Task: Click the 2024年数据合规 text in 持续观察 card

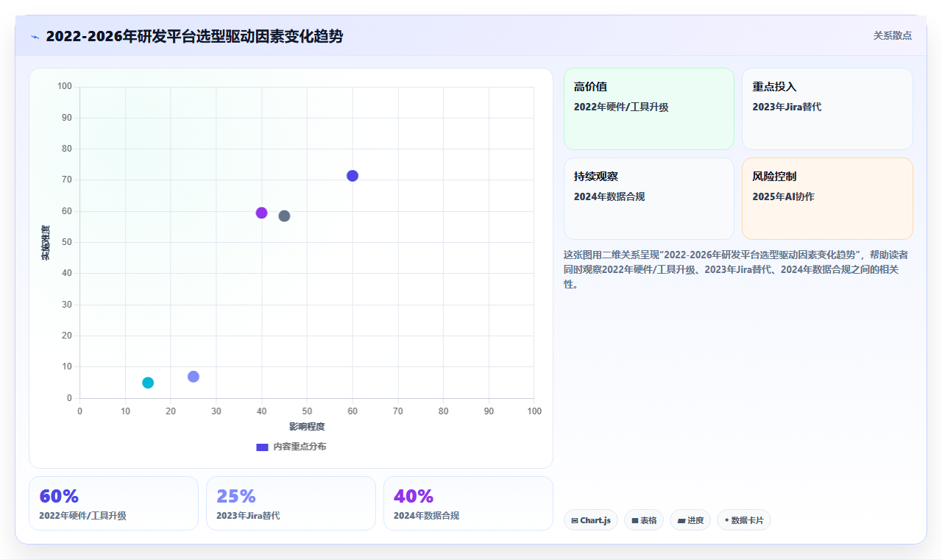Action: (x=609, y=196)
